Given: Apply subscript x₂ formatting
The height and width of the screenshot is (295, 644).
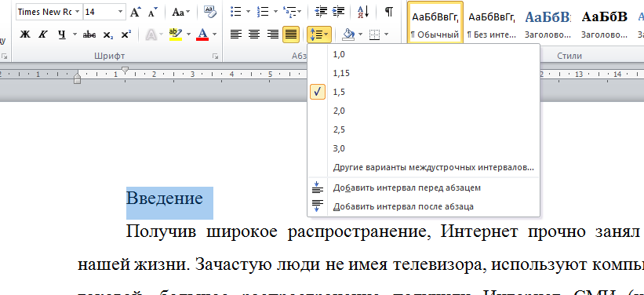Looking at the screenshot, I should (108, 35).
